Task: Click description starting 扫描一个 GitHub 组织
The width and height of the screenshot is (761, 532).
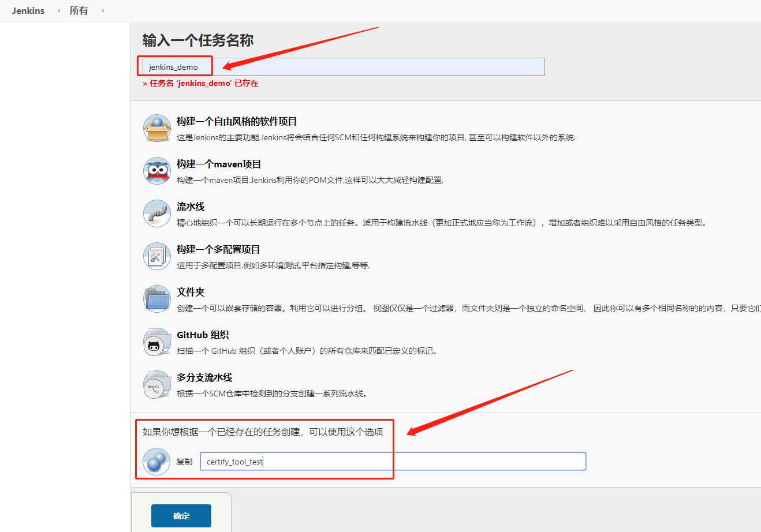Action: tap(307, 351)
